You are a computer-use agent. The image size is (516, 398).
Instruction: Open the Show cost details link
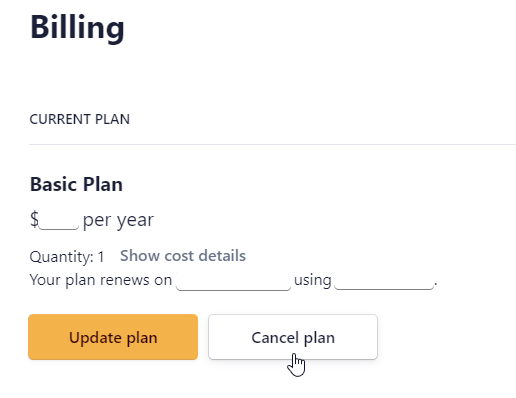tap(183, 256)
